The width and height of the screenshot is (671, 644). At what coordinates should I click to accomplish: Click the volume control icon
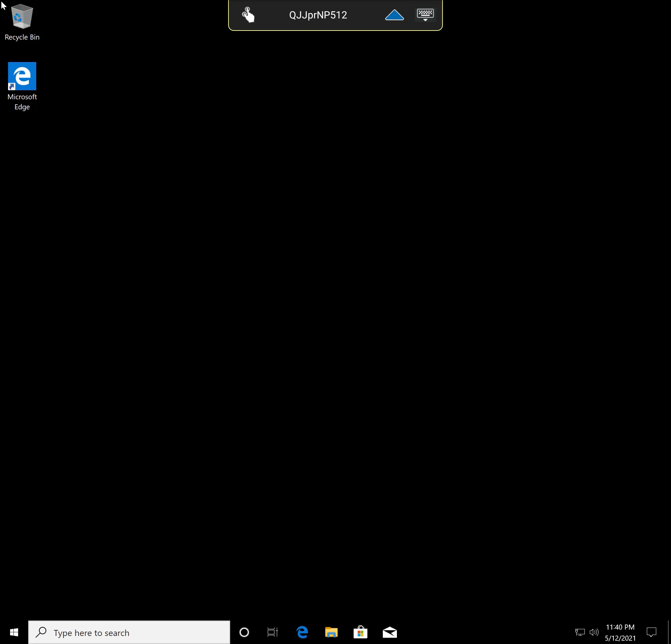pyautogui.click(x=594, y=632)
